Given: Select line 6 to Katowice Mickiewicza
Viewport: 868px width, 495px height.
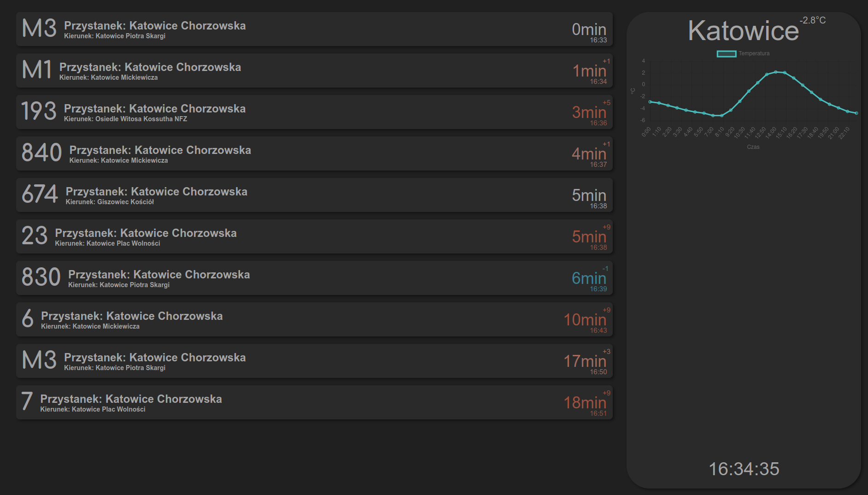Looking at the screenshot, I should pos(314,319).
